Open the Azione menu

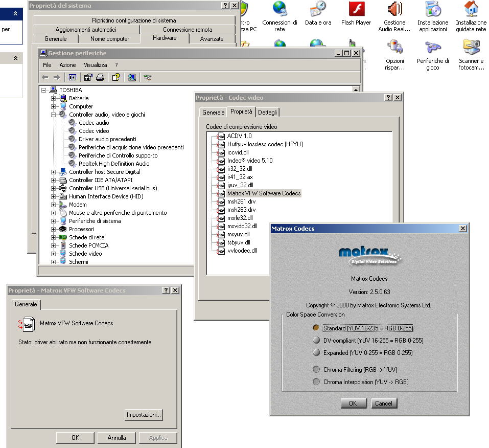[67, 65]
